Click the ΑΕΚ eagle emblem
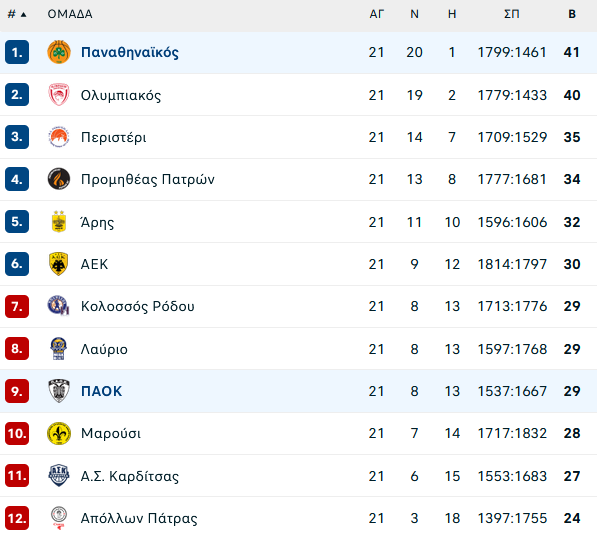The width and height of the screenshot is (597, 538). [59, 264]
